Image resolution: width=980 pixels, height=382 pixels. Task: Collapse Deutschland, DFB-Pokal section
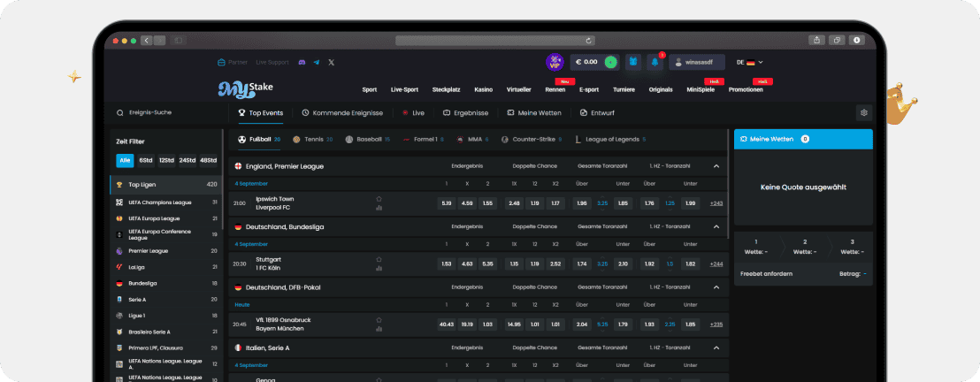coord(716,287)
